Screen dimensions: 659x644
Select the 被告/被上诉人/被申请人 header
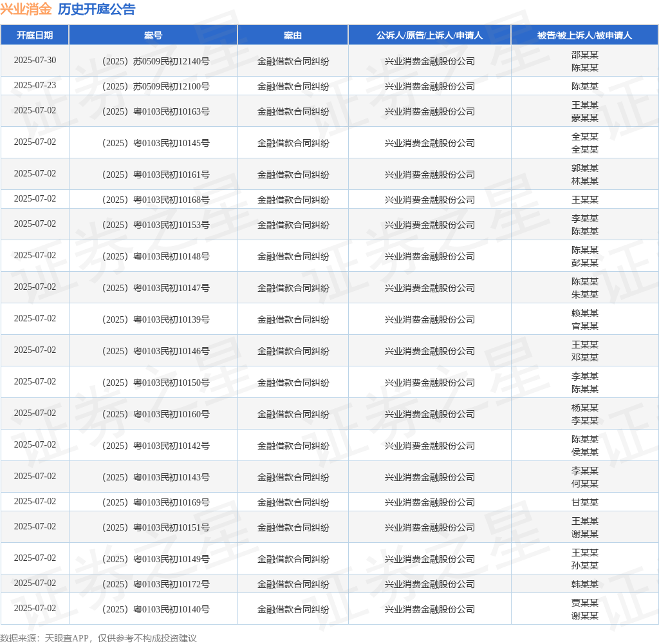[x=584, y=35]
